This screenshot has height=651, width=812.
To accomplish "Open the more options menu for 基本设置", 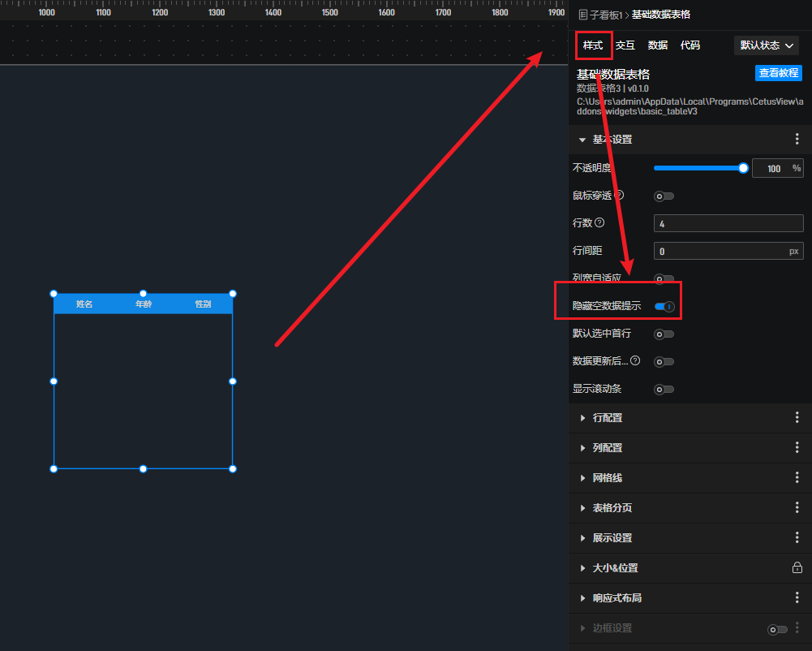I will (x=797, y=140).
